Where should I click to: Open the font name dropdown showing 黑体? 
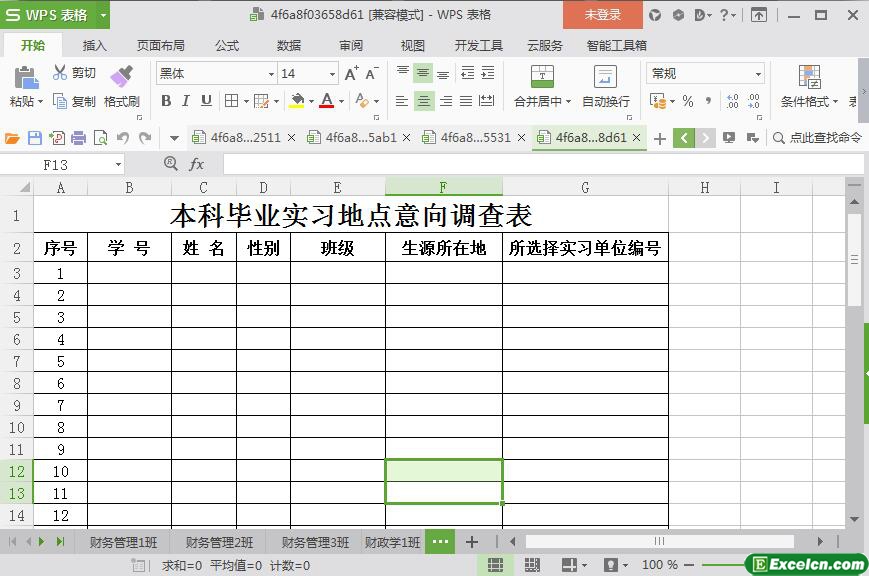click(270, 74)
